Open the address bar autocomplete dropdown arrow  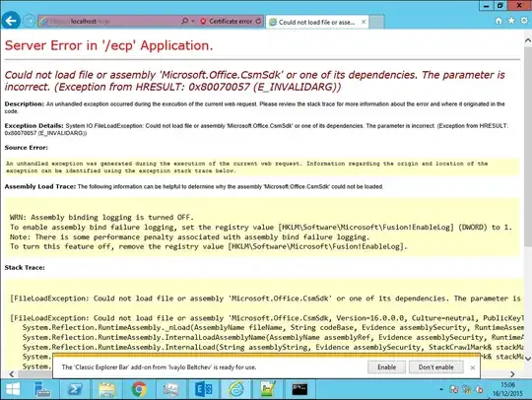tap(193, 22)
